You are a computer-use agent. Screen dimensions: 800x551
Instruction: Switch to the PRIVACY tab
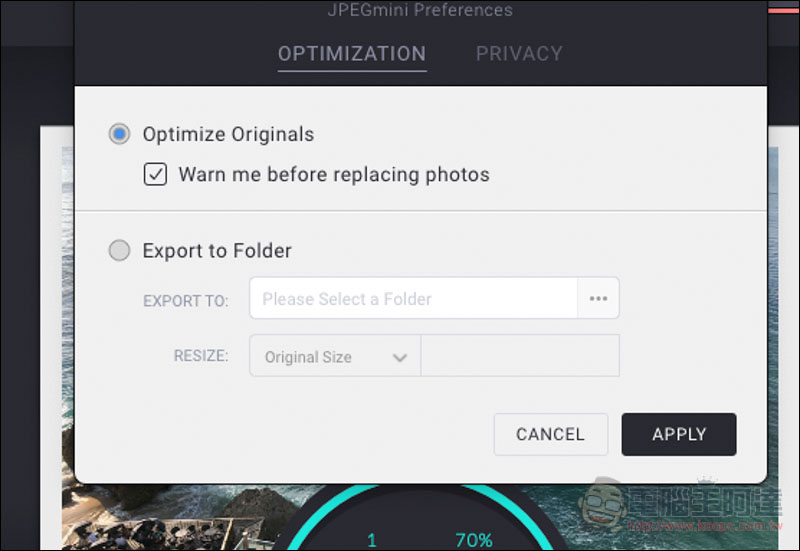pyautogui.click(x=519, y=54)
